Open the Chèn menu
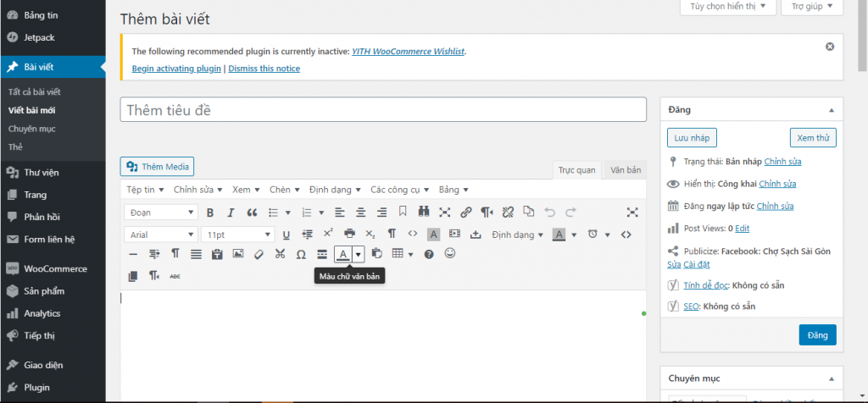Image resolution: width=868 pixels, height=403 pixels. [x=284, y=190]
